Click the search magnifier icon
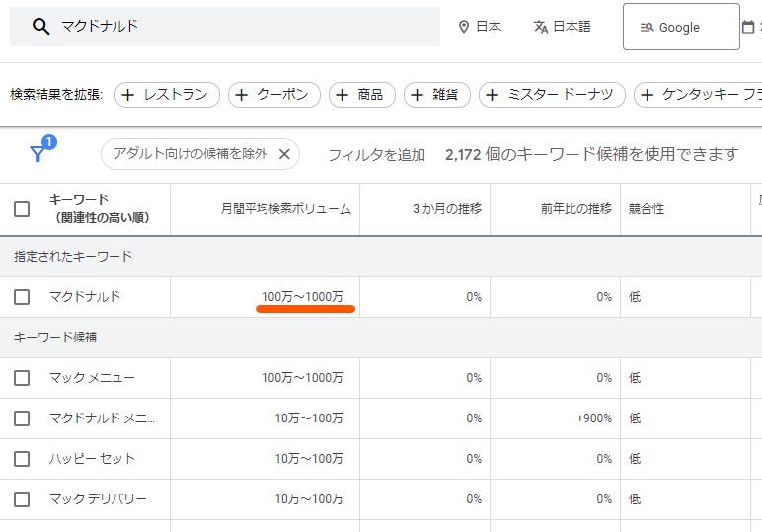This screenshot has width=762, height=532. coord(40,27)
